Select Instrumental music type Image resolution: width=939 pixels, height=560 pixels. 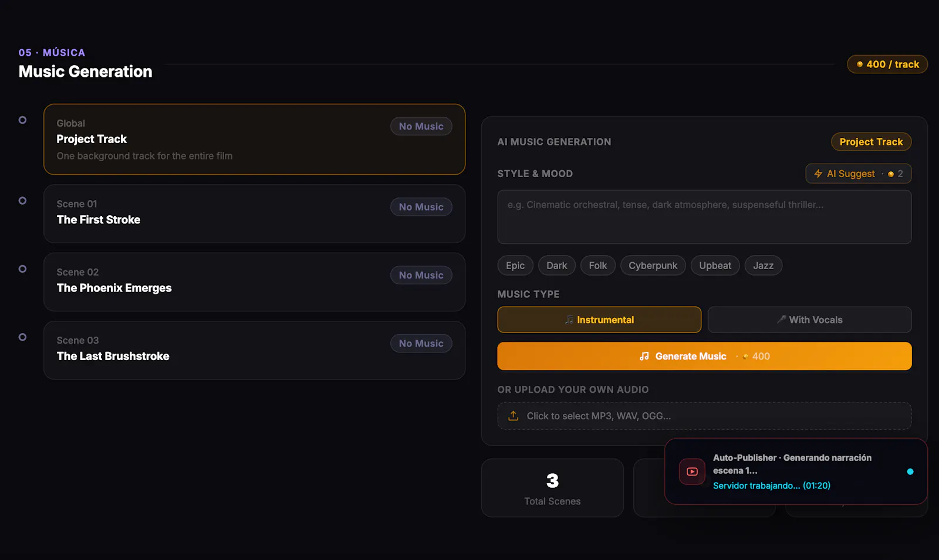(599, 320)
